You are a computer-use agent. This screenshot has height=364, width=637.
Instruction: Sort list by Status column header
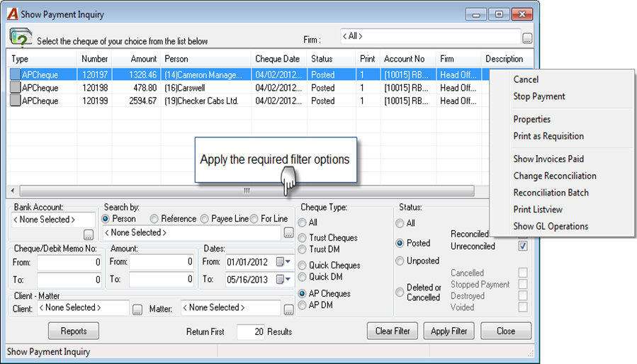coord(331,59)
